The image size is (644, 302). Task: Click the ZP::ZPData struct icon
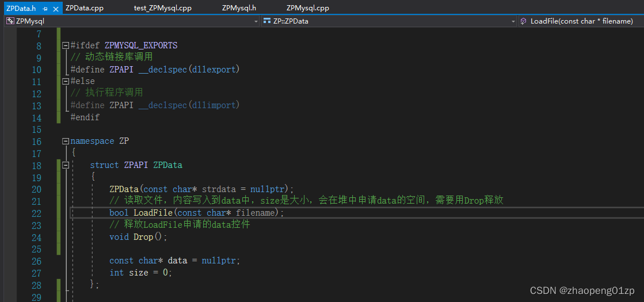(x=267, y=21)
